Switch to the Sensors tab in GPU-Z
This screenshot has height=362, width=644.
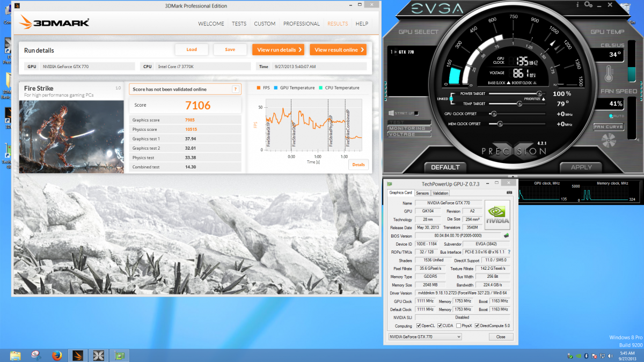(422, 193)
